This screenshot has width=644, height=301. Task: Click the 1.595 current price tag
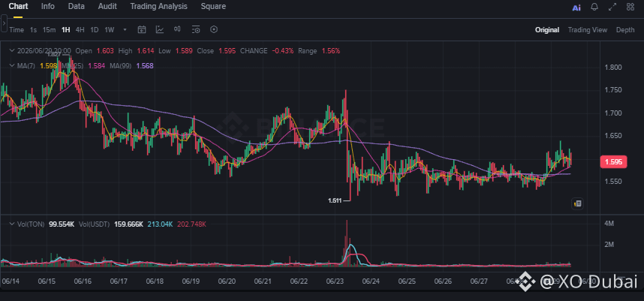pyautogui.click(x=614, y=162)
